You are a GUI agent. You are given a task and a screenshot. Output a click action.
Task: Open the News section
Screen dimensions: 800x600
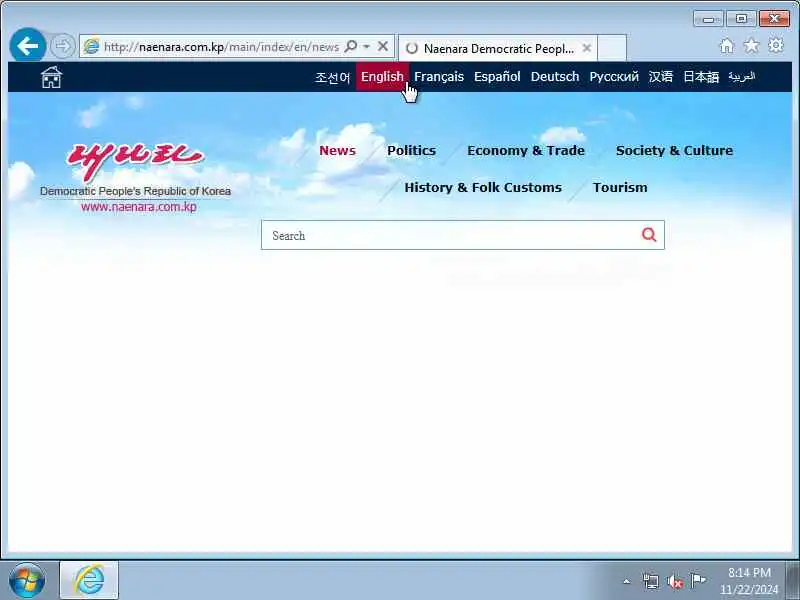click(337, 151)
